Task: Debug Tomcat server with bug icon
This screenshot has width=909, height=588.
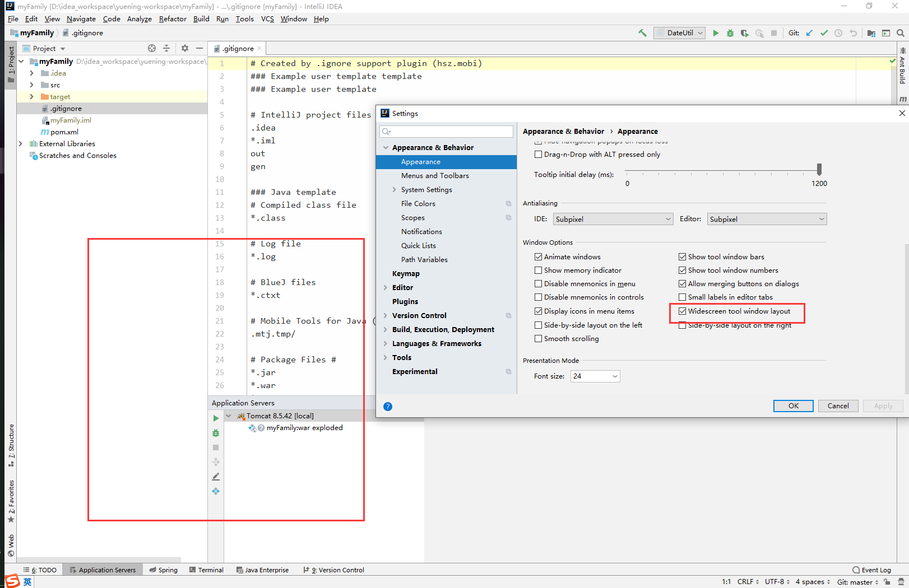Action: 216,433
